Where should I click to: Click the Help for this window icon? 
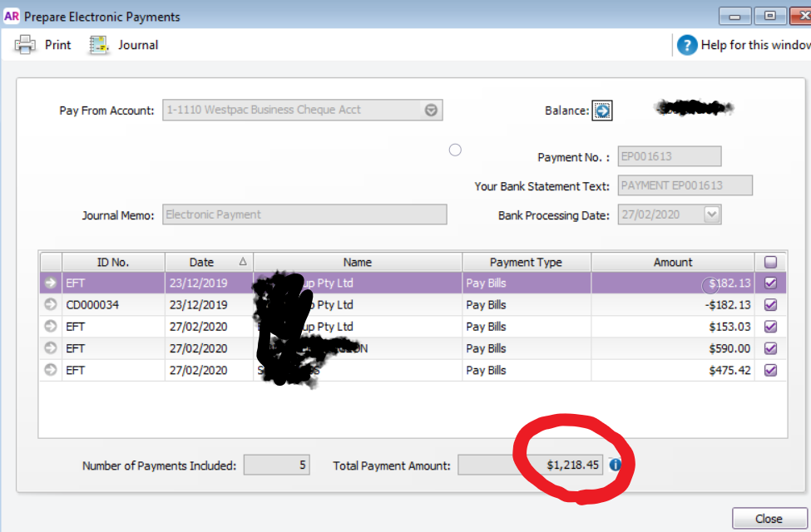click(x=686, y=45)
